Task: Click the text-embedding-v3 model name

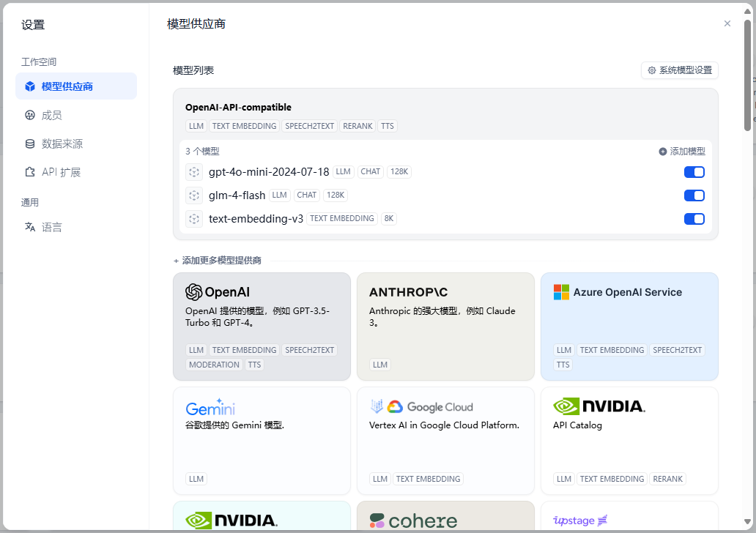Action: 256,219
